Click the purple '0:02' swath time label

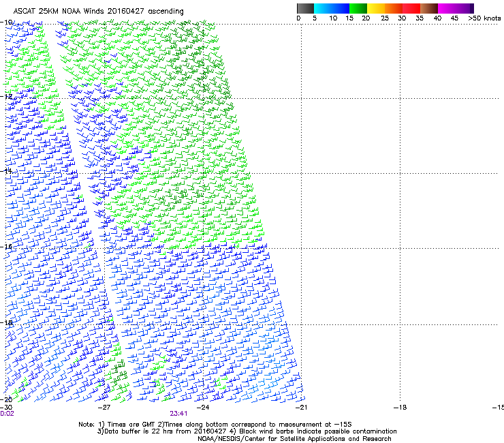coord(7,414)
